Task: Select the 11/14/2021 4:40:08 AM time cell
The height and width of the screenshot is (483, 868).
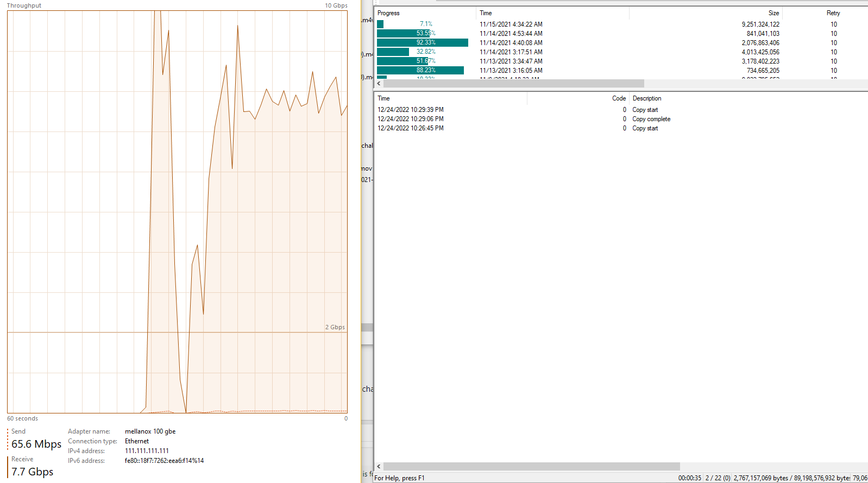Action: pos(511,43)
